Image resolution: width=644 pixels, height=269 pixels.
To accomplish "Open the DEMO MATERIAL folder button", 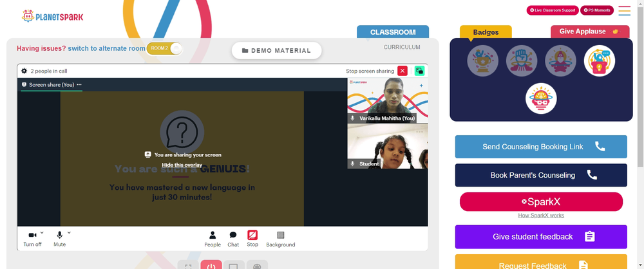I will [x=276, y=50].
